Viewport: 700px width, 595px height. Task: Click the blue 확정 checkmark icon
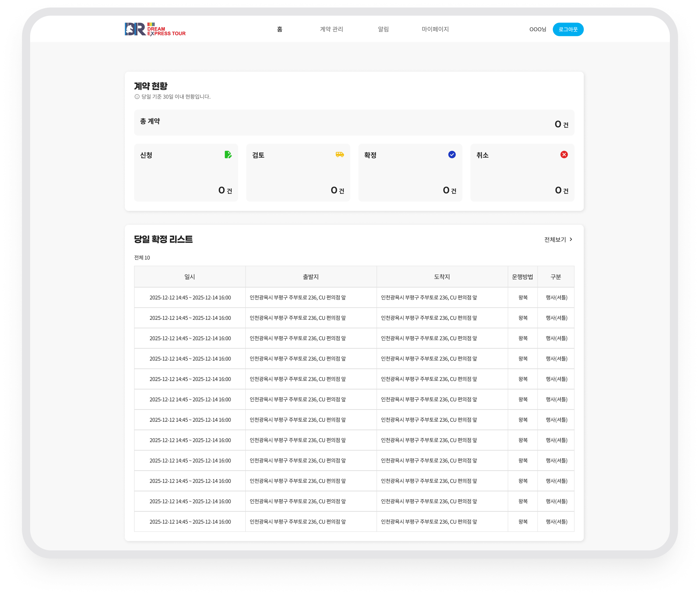(452, 154)
